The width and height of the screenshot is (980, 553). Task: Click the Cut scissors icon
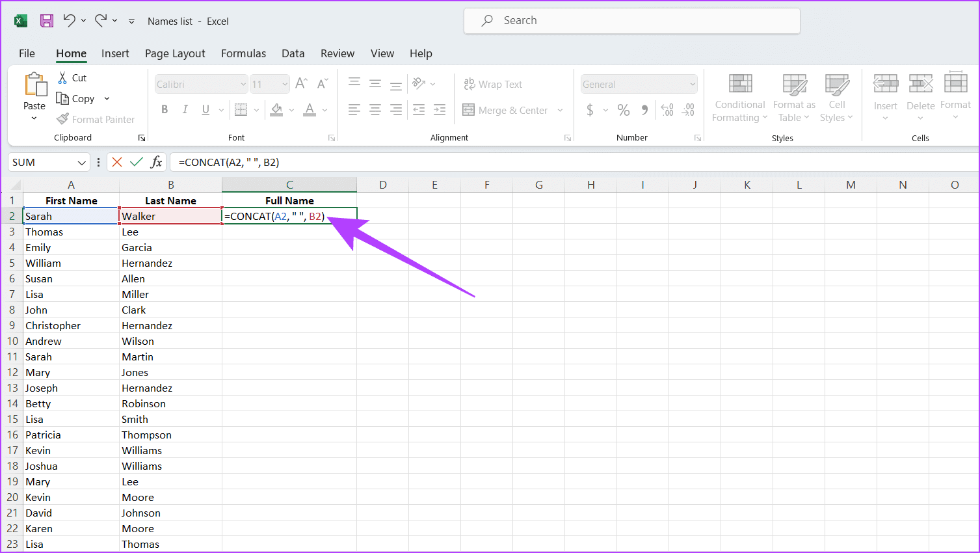click(x=62, y=77)
